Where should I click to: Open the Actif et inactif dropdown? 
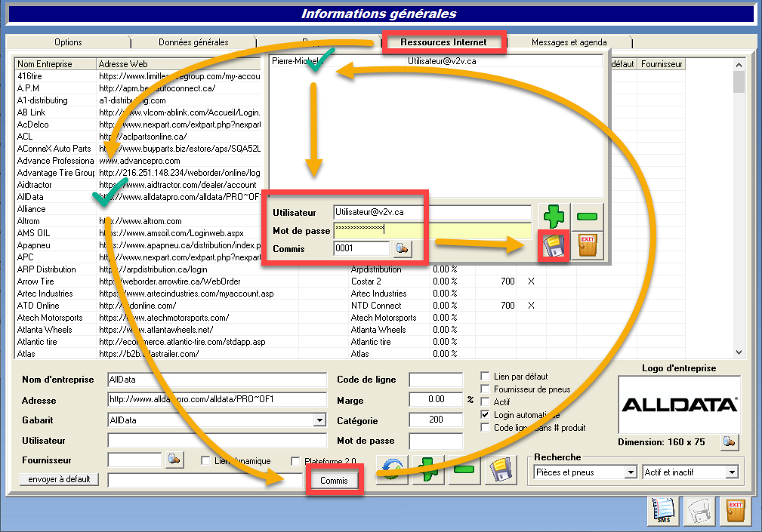pos(732,472)
